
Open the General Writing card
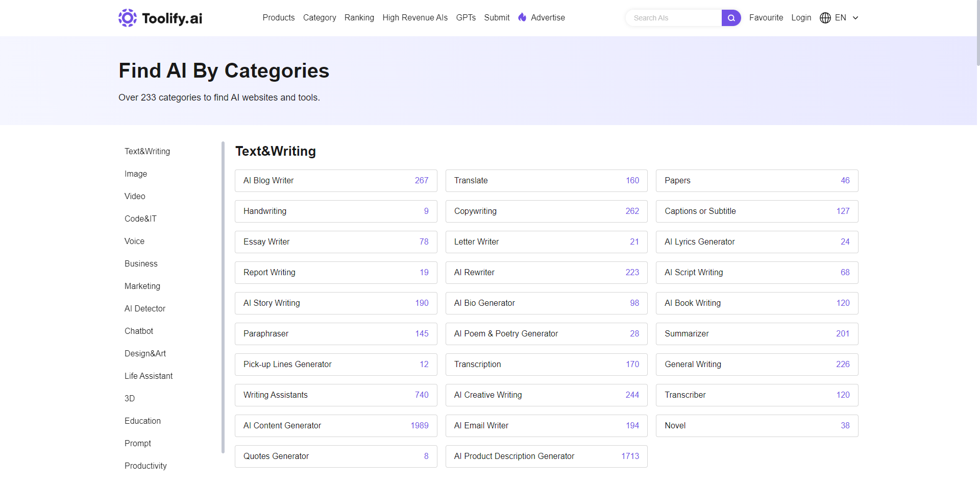[x=757, y=365]
